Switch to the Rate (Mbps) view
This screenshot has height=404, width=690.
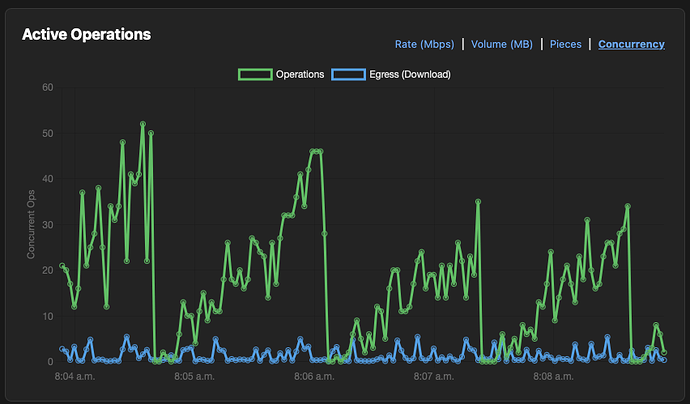click(424, 44)
